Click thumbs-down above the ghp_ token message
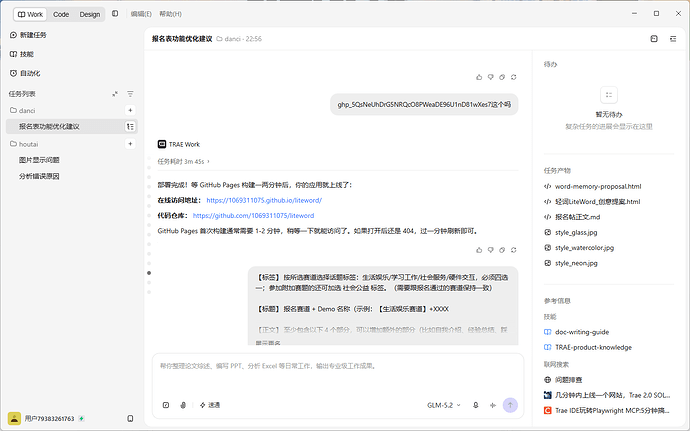Image resolution: width=690 pixels, height=431 pixels. coord(490,77)
